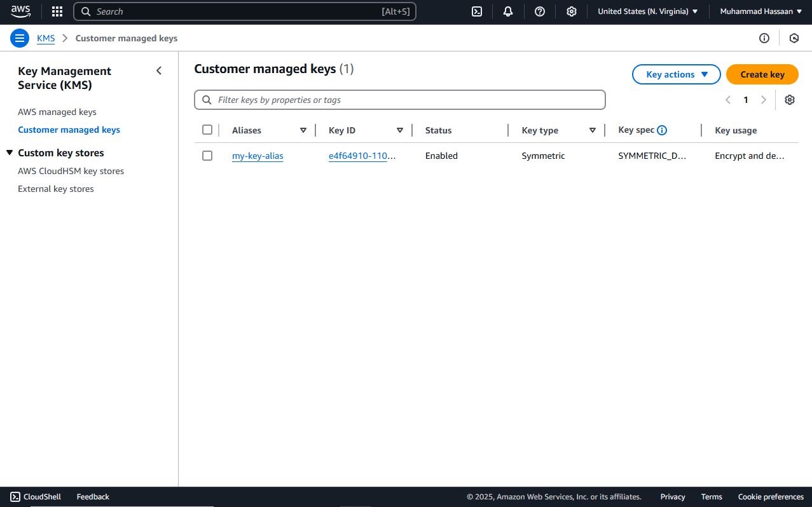Sort by Aliases column arrow

(303, 130)
